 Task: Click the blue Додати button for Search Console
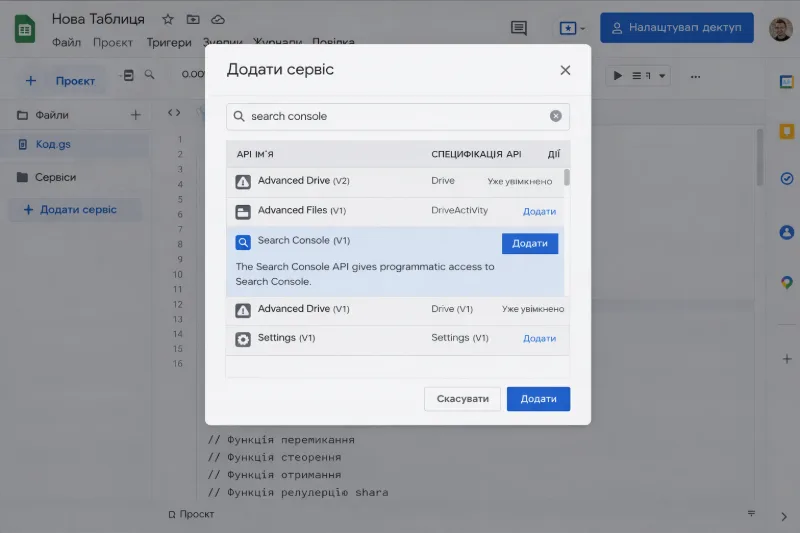click(530, 243)
